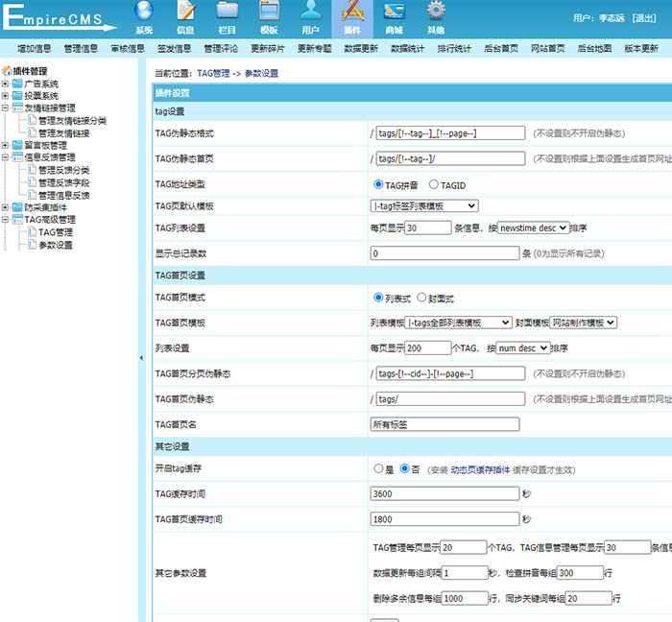Screen dimensions: 672x622
Task: Open 管理信息 menu item
Action: tap(81, 48)
